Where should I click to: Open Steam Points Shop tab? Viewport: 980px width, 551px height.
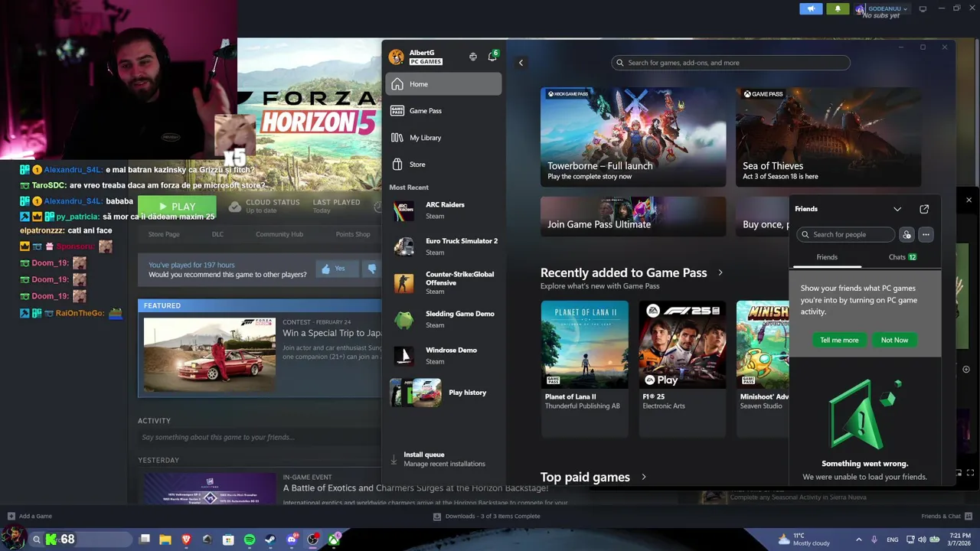pyautogui.click(x=353, y=234)
